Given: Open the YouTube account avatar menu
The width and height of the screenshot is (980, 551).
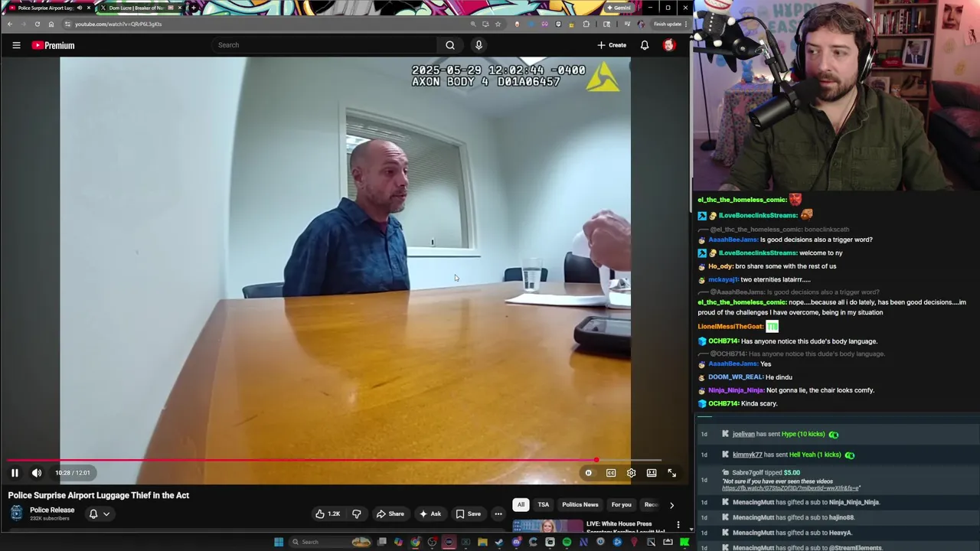Looking at the screenshot, I should click(x=668, y=45).
